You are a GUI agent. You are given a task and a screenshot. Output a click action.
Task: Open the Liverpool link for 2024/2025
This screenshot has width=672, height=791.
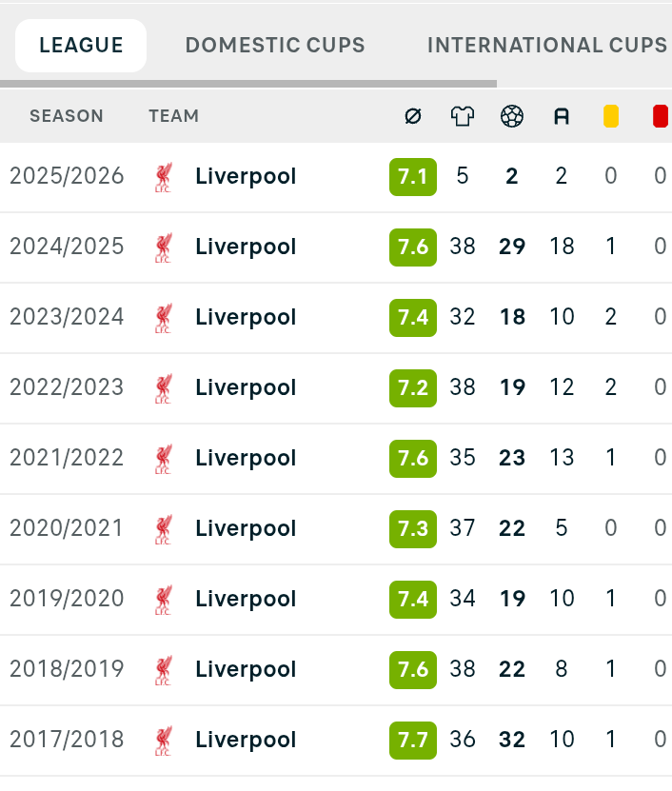coord(246,247)
